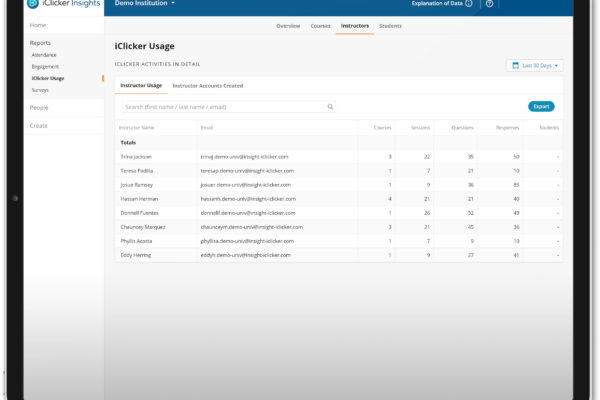Open the Instructor Accounts Created tab
The image size is (600, 400).
[x=208, y=86]
